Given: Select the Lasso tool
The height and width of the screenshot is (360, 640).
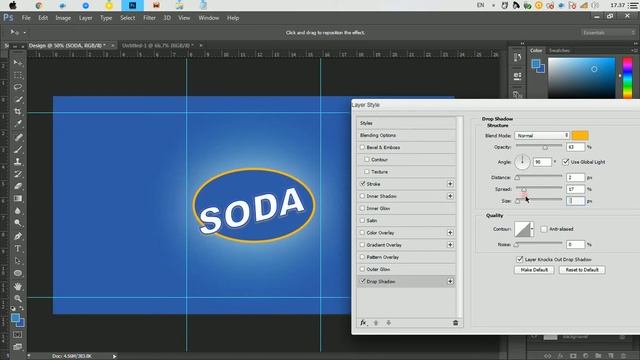Looking at the screenshot, I should [18, 87].
